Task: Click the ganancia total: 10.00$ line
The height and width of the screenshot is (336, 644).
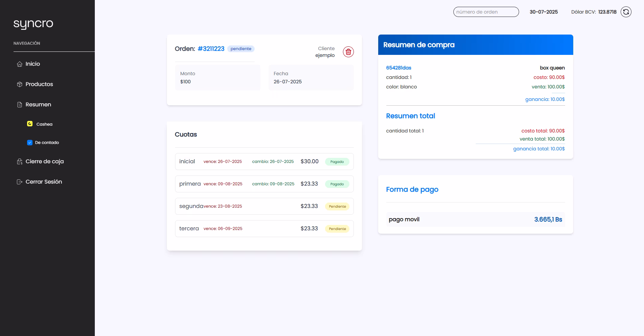Action: tap(539, 149)
